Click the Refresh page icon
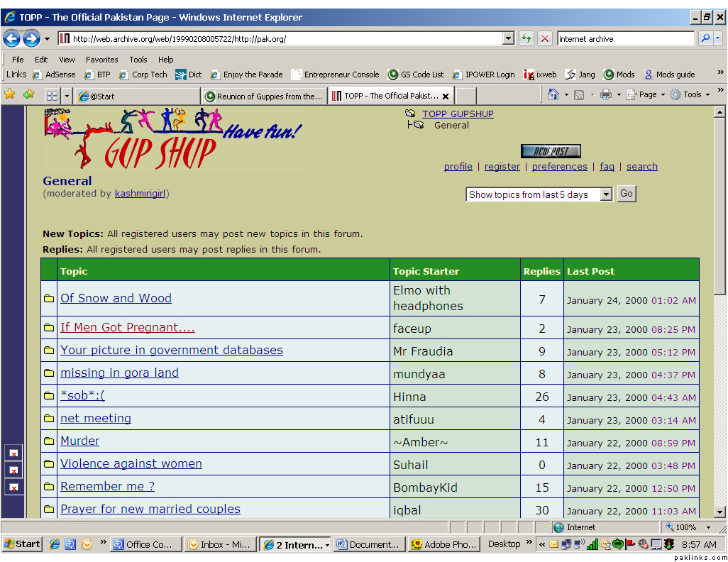 (x=526, y=39)
